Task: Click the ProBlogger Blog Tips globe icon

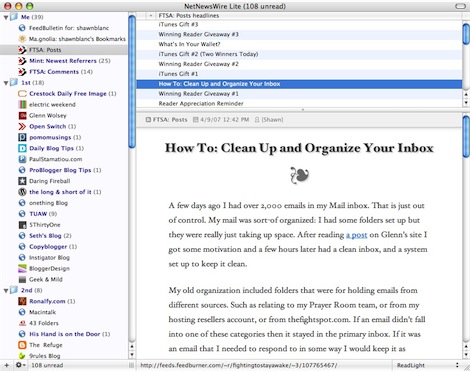Action: [x=22, y=170]
